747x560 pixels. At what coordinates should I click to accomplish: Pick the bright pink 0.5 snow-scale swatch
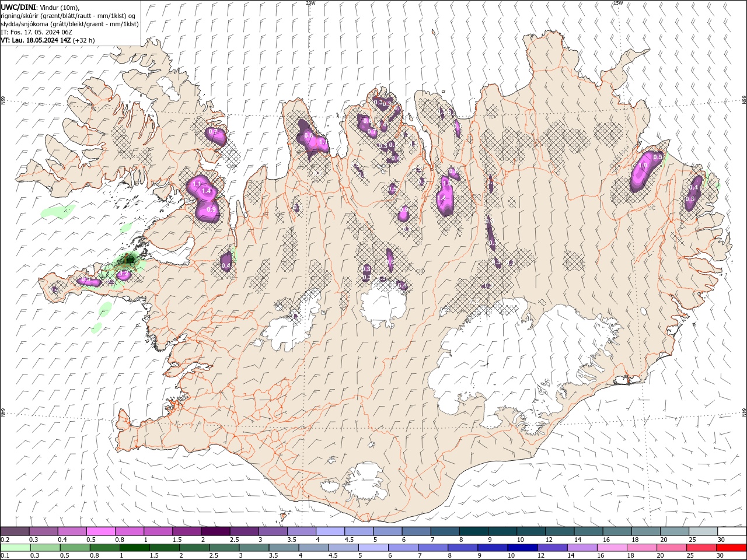pos(100,531)
